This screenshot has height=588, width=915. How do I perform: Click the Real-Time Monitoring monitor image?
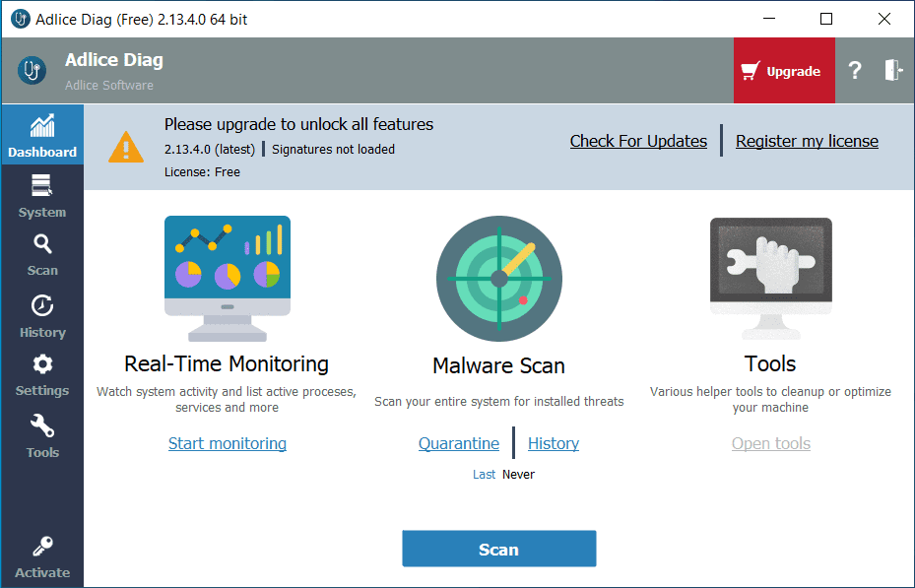(x=227, y=279)
